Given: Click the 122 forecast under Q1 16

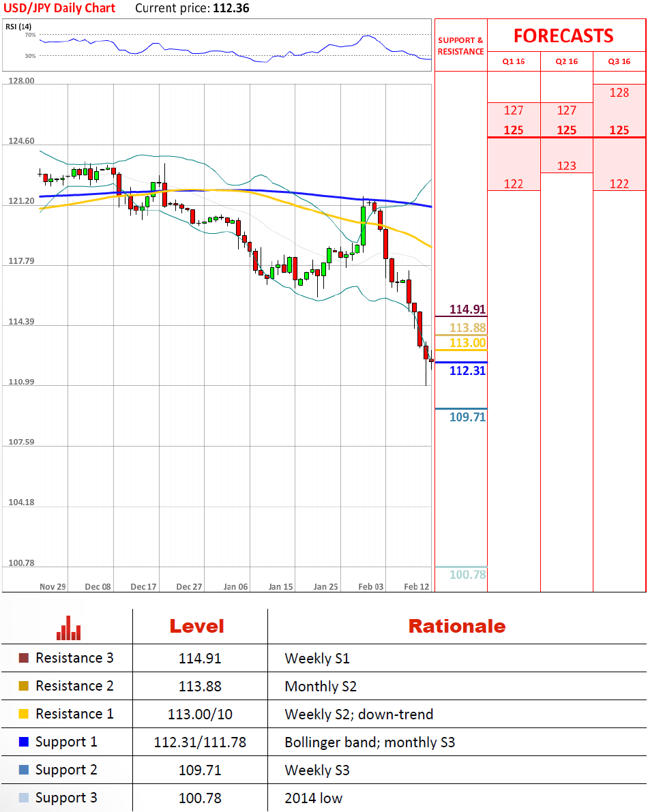Looking at the screenshot, I should tap(514, 184).
